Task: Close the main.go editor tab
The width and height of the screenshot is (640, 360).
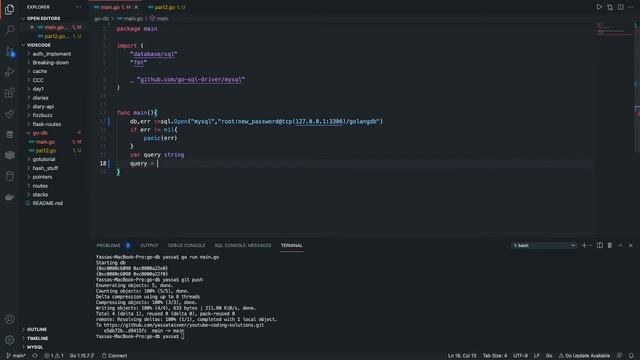Action: click(x=136, y=7)
